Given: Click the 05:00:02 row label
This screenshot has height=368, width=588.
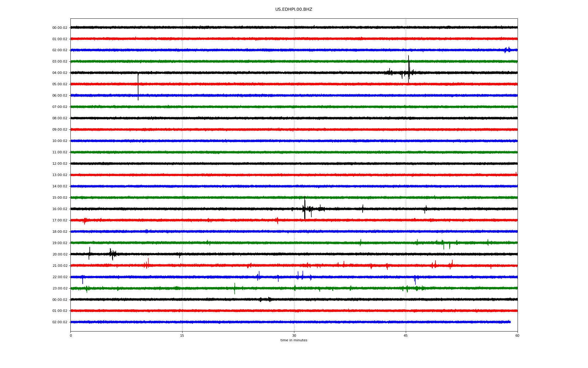Looking at the screenshot, I should (60, 84).
